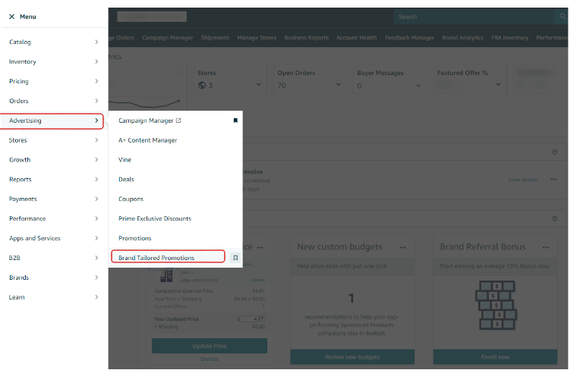Expand the Payments chevron arrow
The image size is (580, 392).
click(x=96, y=199)
